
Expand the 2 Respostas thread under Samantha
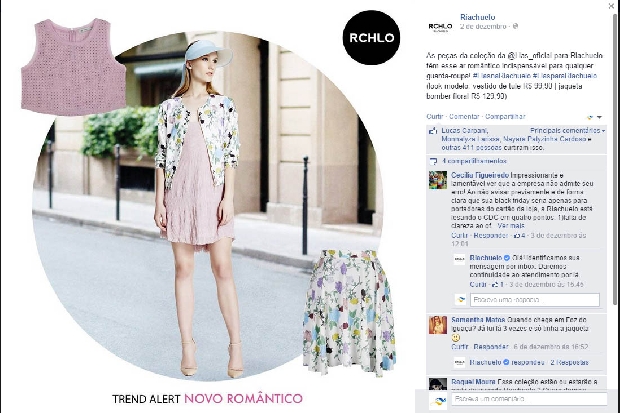569,362
